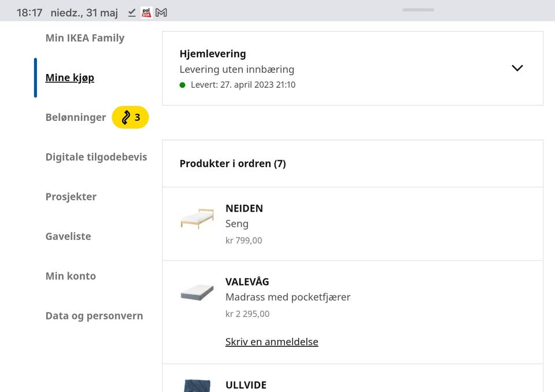Click Produkter i ordren (7) heading

point(232,164)
